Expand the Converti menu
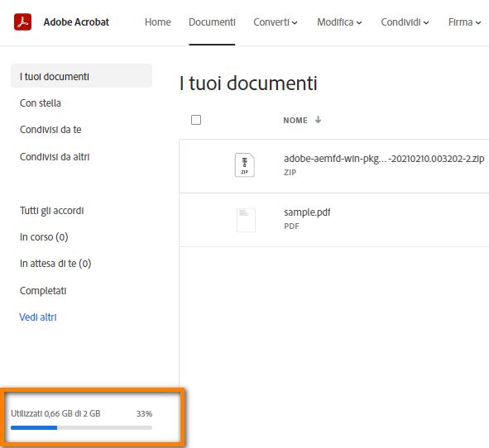Image resolution: width=489 pixels, height=448 pixels. coord(276,22)
